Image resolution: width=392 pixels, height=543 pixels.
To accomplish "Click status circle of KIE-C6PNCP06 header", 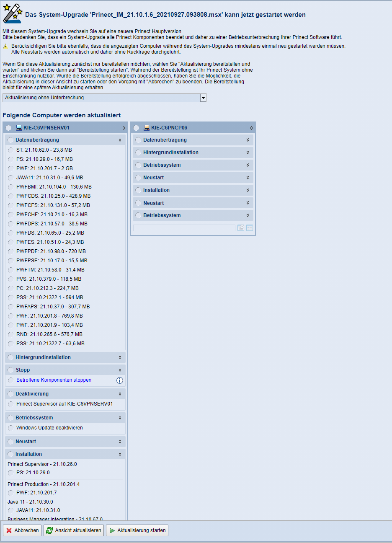I will [137, 128].
